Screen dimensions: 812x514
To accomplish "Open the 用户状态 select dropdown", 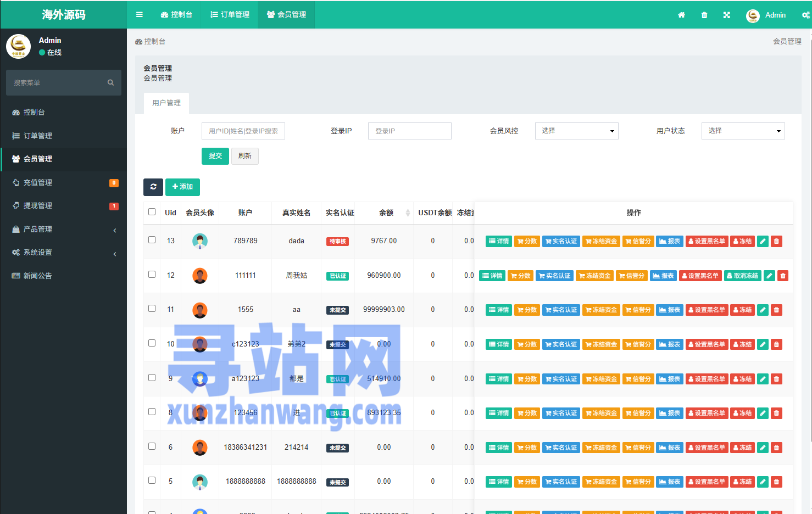I will pos(743,131).
